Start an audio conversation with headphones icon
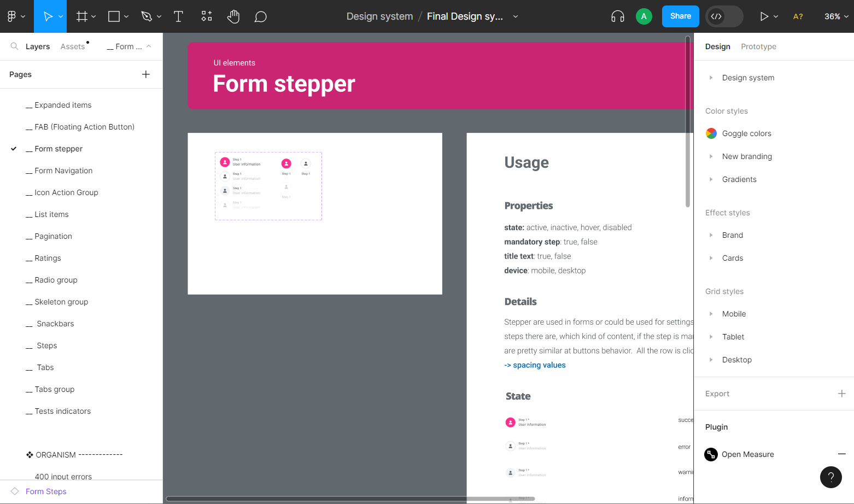 [x=618, y=16]
